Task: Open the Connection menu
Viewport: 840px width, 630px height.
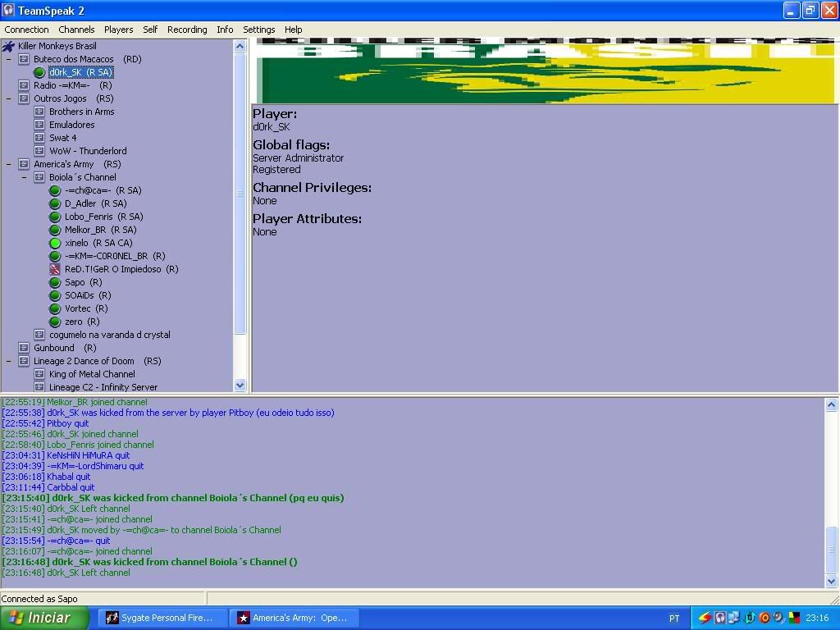Action: 26,30
